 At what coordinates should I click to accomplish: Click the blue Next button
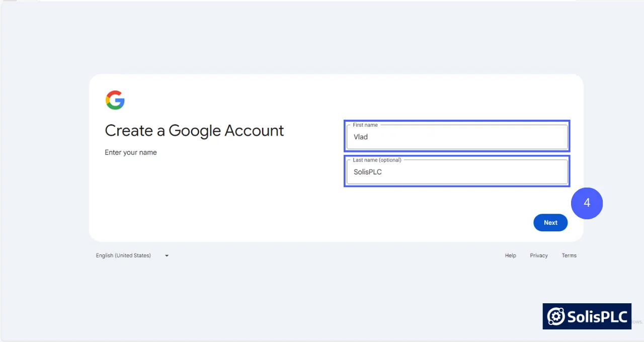(x=550, y=223)
